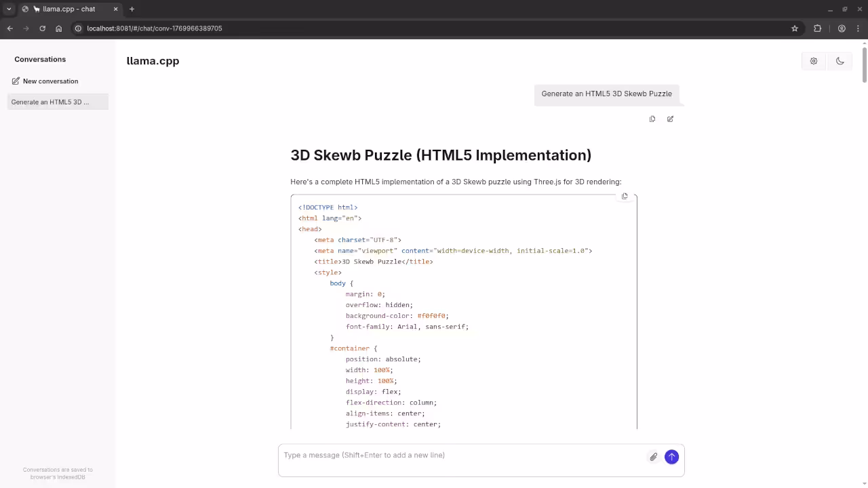
Task: Copy the user's Skewb Puzzle prompt
Action: click(652, 119)
